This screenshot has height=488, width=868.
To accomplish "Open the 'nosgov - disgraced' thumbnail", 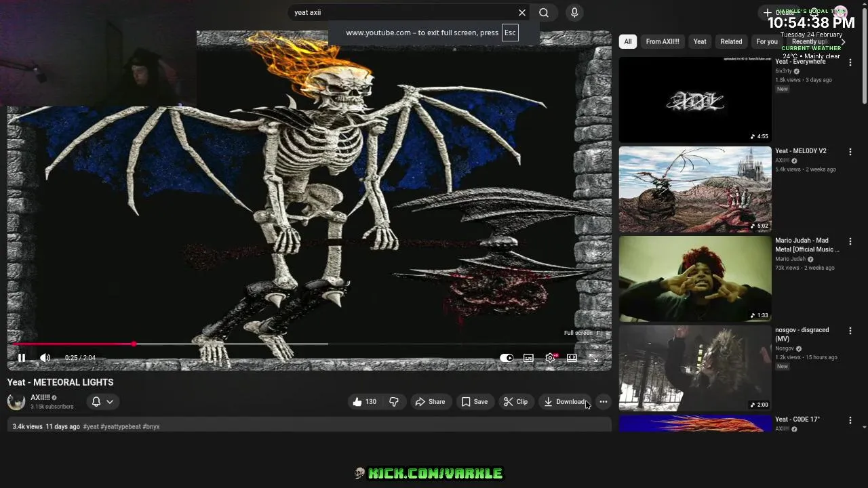I will (695, 368).
